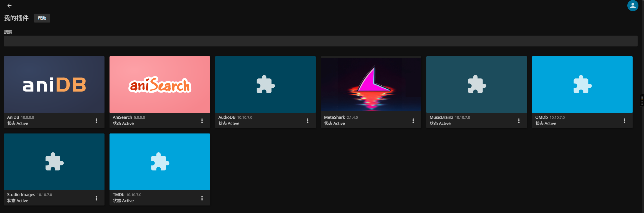Screen dimensions: 644x213
Task: Click the Studio Images puzzle piece icon
Action: coord(54,162)
